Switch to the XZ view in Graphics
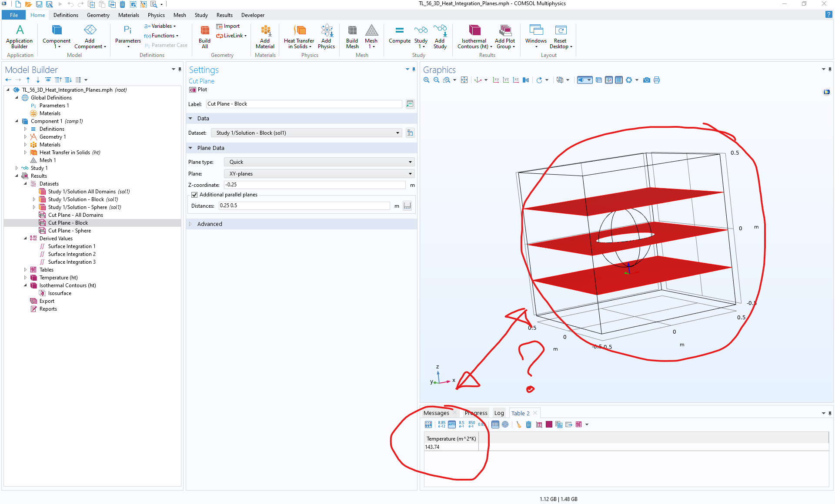This screenshot has width=835, height=504. (x=516, y=80)
